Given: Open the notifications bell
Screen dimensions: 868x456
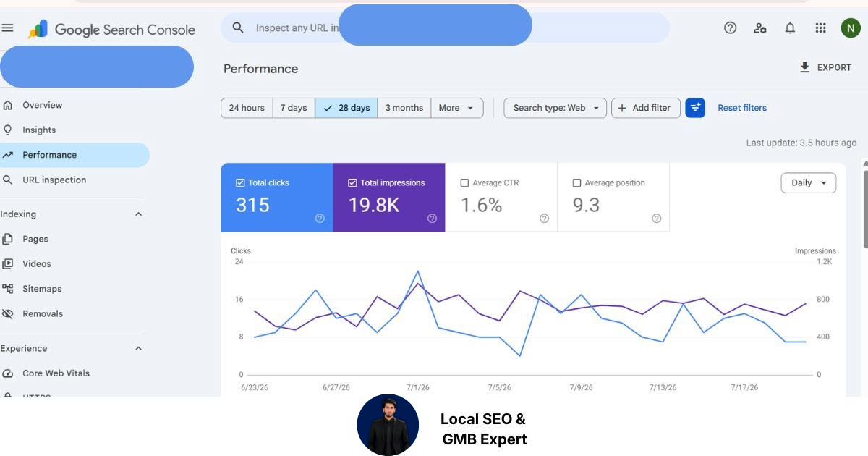Looking at the screenshot, I should tap(790, 28).
